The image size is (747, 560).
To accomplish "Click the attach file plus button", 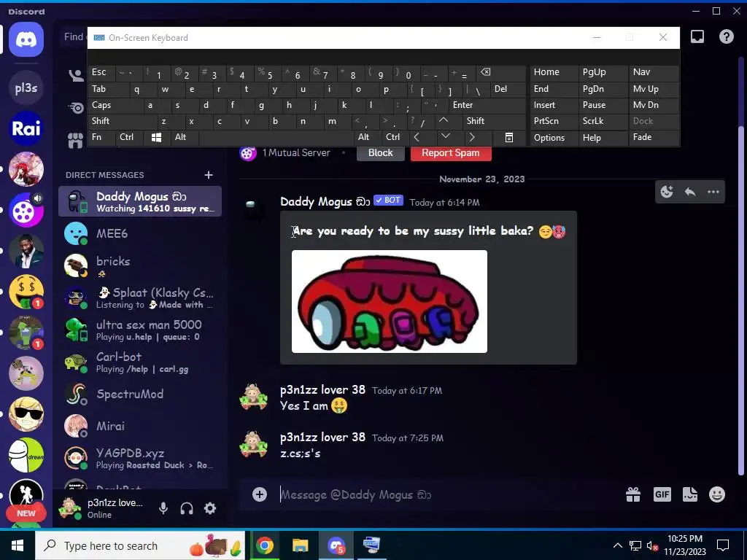I will [x=260, y=494].
